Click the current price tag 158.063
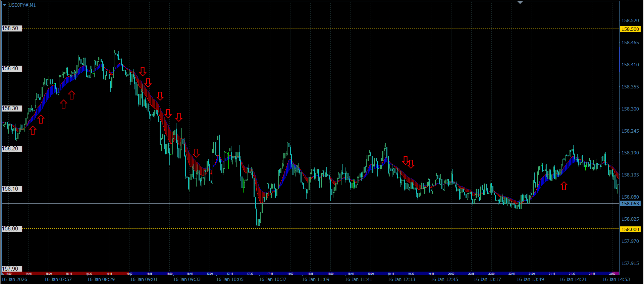 point(630,204)
